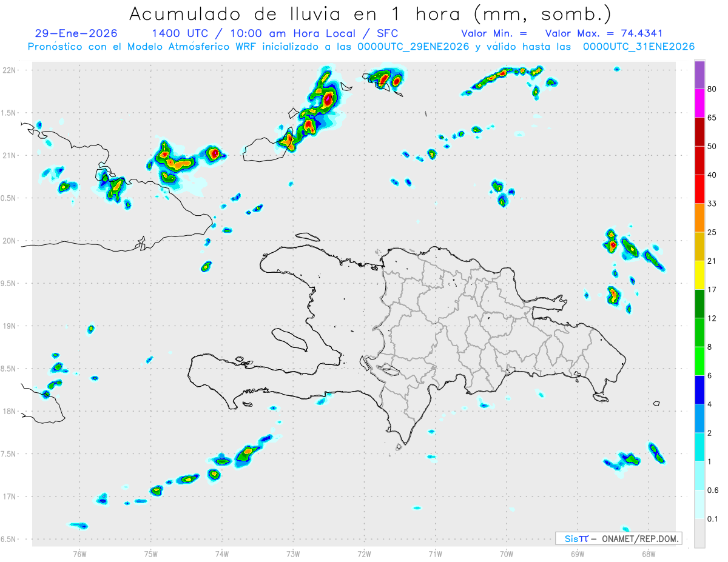The width and height of the screenshot is (728, 562).
Task: Click the gray swatch below 0.1
Action: pos(699,533)
